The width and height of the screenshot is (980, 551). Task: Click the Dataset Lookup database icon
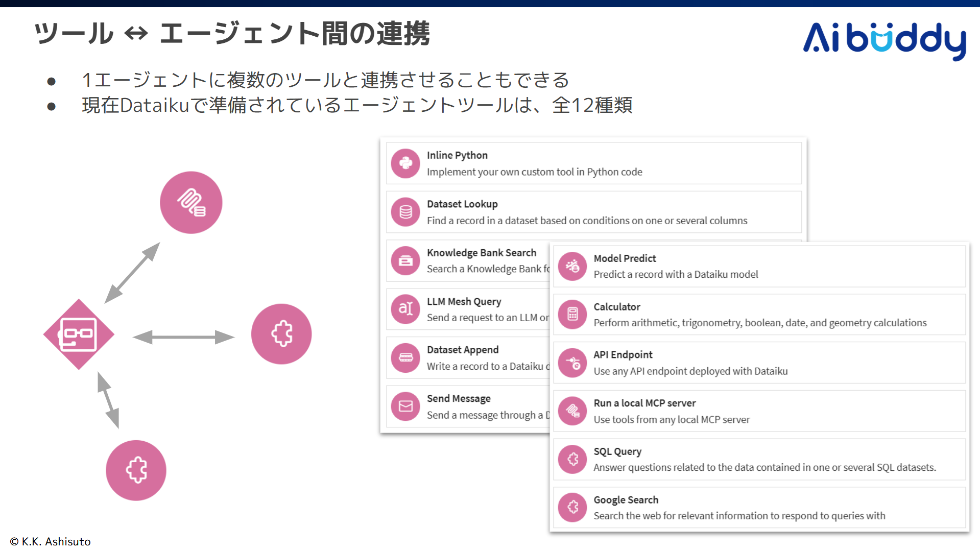[x=405, y=212]
